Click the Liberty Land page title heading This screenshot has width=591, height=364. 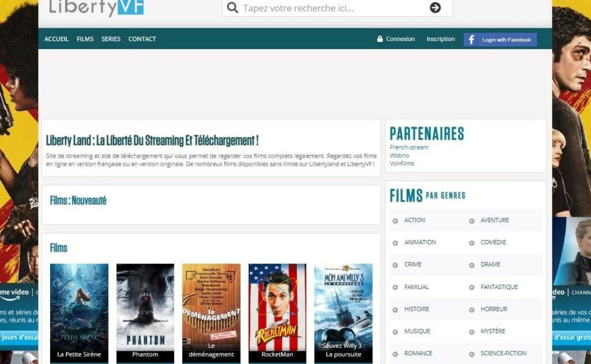point(152,141)
